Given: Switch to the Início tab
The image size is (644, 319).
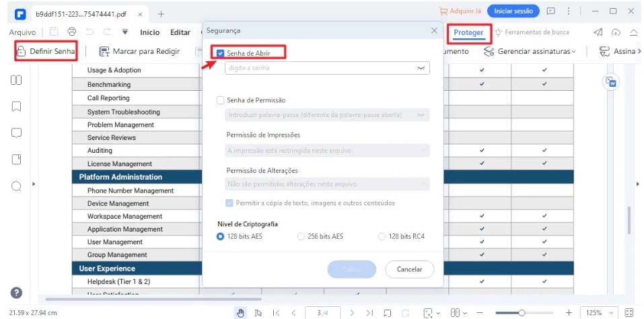Looking at the screenshot, I should coord(149,32).
